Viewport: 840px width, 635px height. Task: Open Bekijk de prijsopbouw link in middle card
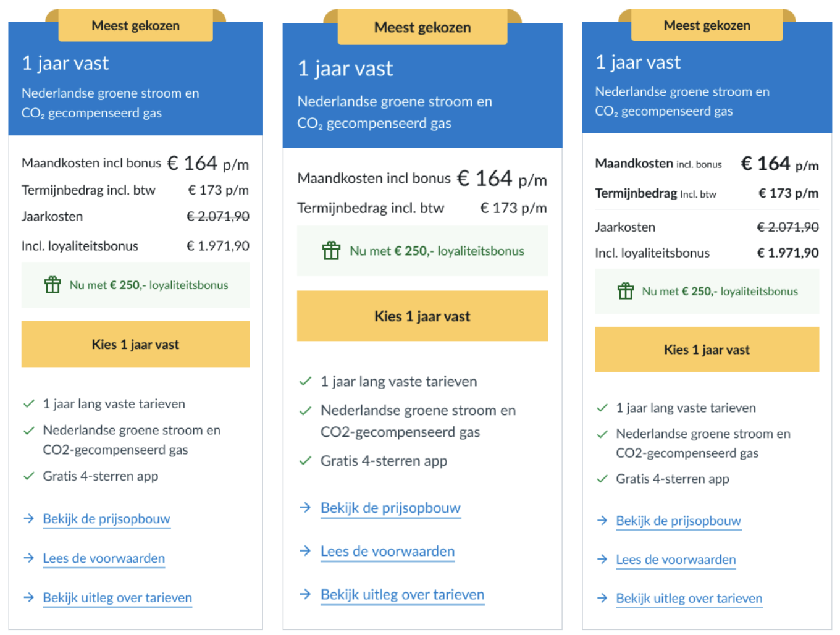pyautogui.click(x=390, y=508)
